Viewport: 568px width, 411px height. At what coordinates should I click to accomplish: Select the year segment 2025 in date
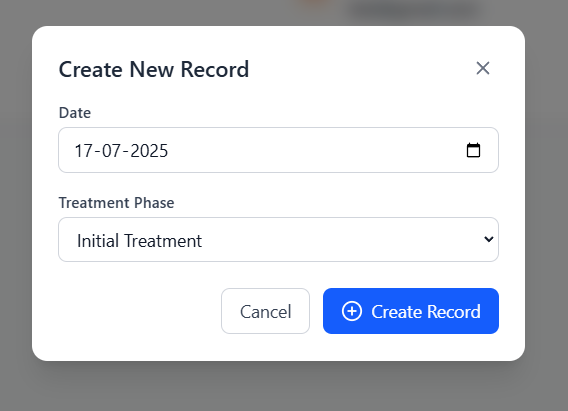coord(149,151)
